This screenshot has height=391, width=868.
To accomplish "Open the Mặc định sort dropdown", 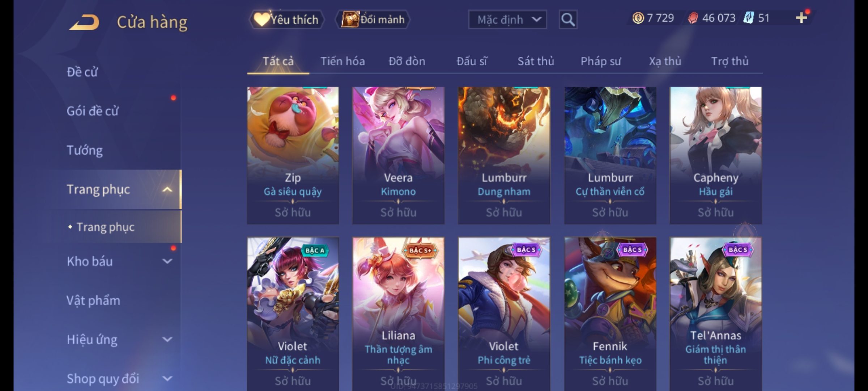I will coord(507,20).
